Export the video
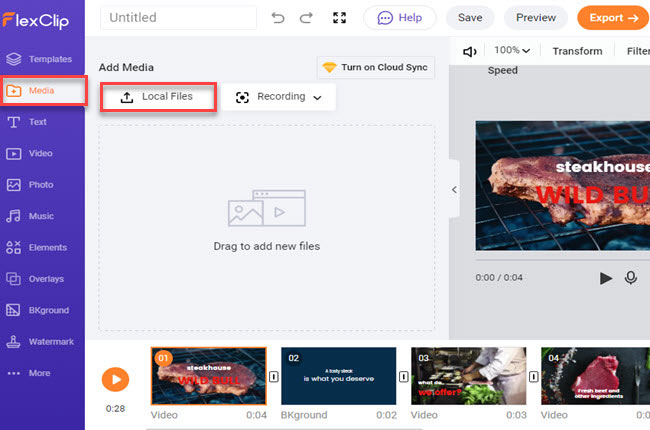Viewport: 650px width, 430px height. (613, 18)
